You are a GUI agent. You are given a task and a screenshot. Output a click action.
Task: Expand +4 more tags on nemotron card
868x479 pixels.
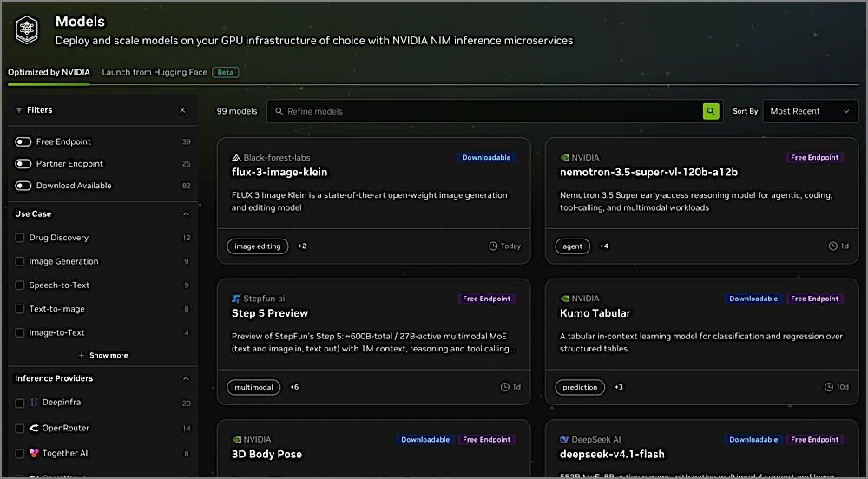pyautogui.click(x=604, y=246)
